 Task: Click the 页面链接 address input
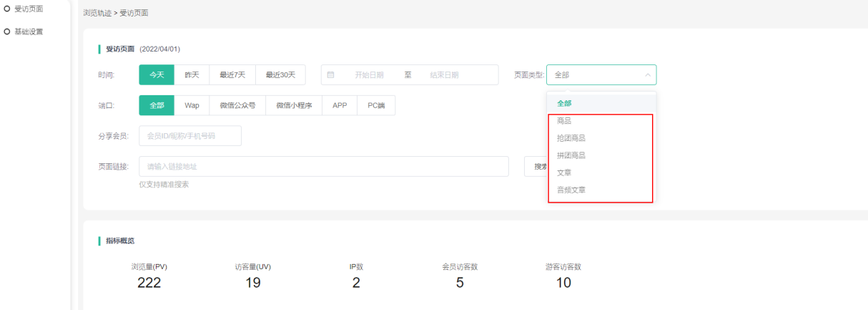[x=323, y=167]
